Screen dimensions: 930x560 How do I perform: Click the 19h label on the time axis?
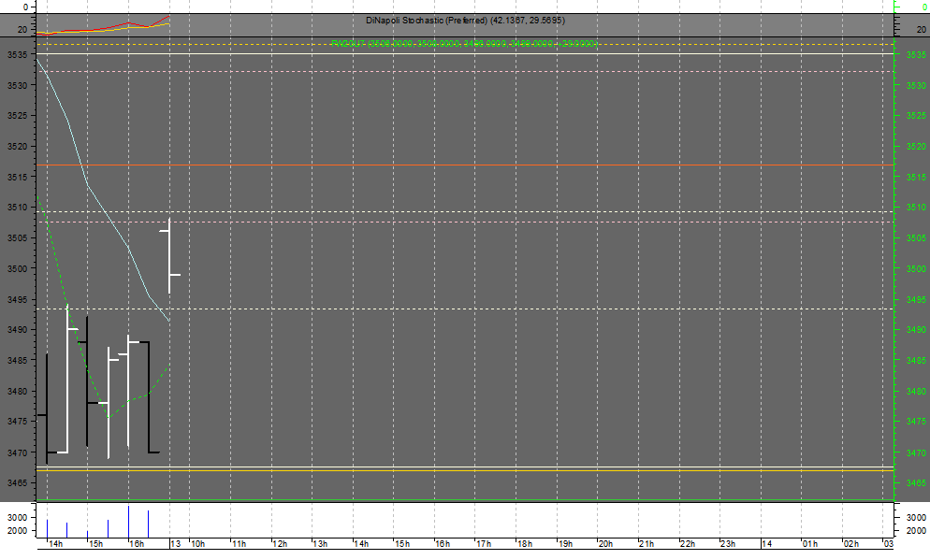[x=565, y=544]
